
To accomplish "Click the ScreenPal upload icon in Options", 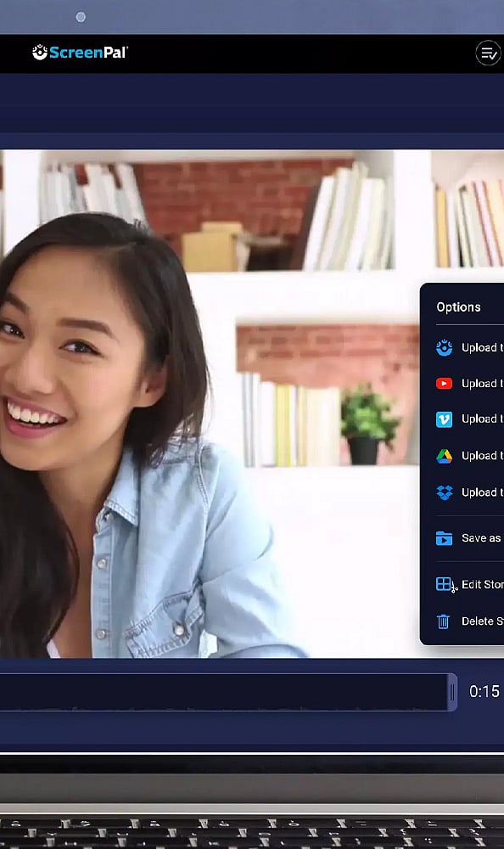I will pyautogui.click(x=444, y=347).
